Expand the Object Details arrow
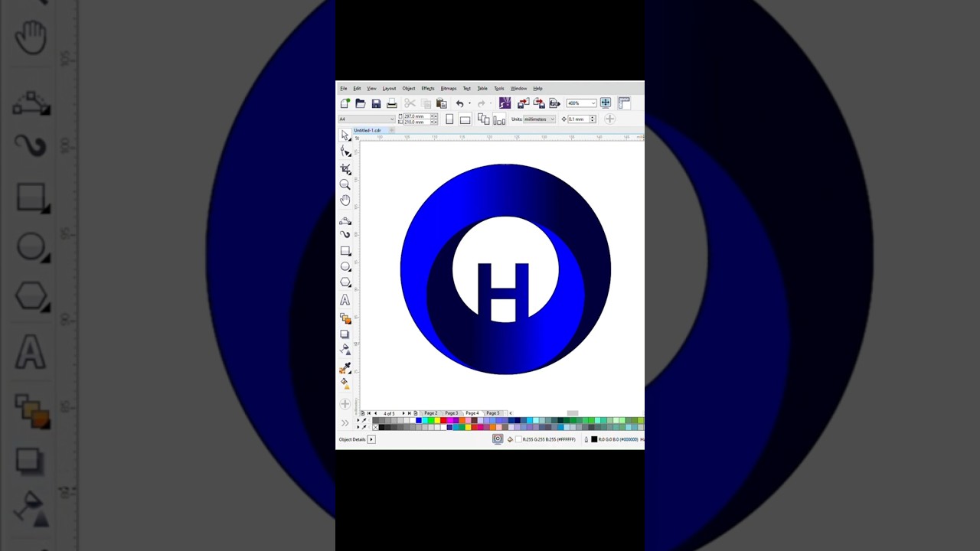This screenshot has height=551, width=980. tap(371, 439)
